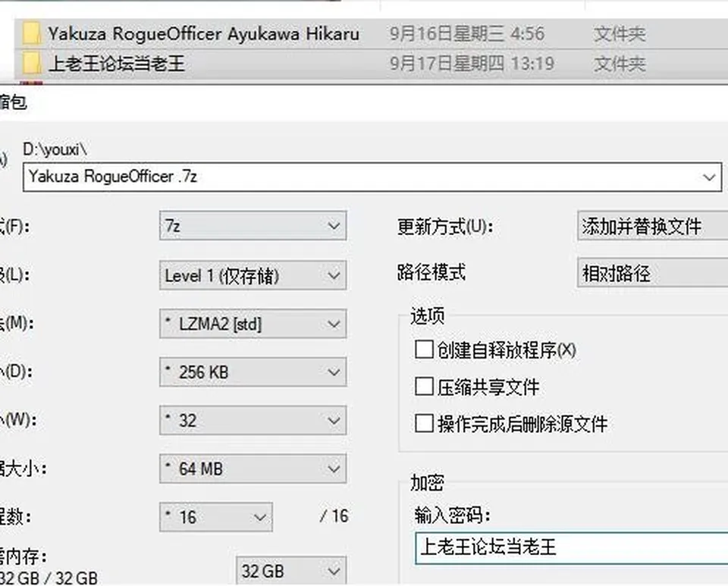This screenshot has height=586, width=728.
Task: Select the 上老王论坛当老王 folder icon
Action: point(32,63)
